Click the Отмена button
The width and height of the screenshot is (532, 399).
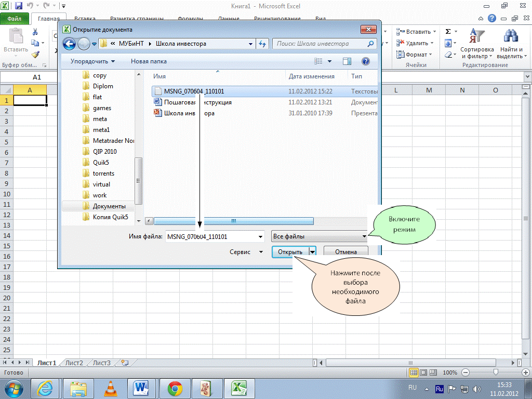coord(345,252)
